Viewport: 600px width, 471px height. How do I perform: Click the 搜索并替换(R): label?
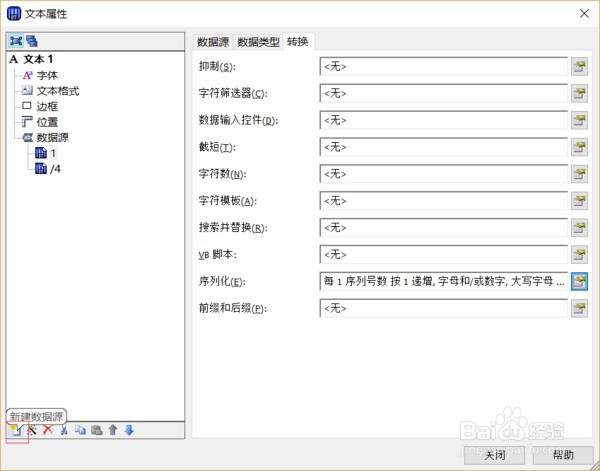point(233,228)
